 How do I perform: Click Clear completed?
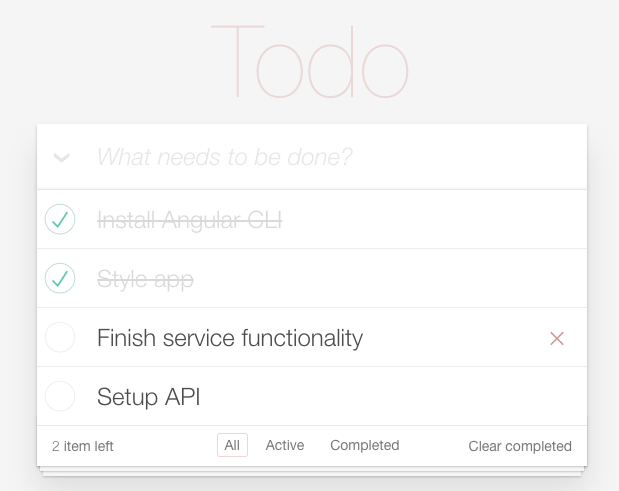pos(520,446)
